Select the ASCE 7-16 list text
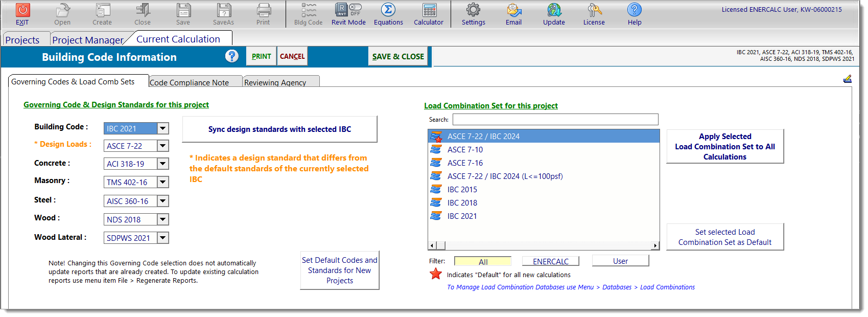The height and width of the screenshot is (317, 868). [465, 163]
